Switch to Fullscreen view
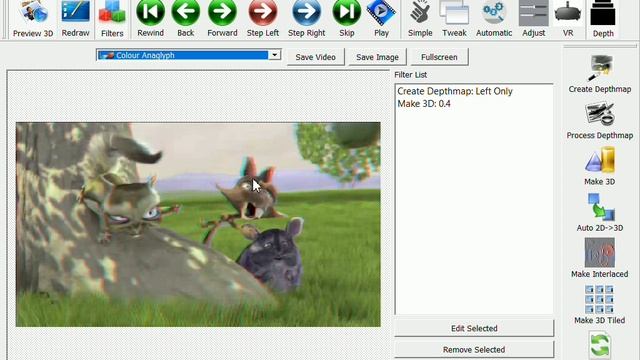Screen dimensions: 640x360 (x=439, y=57)
